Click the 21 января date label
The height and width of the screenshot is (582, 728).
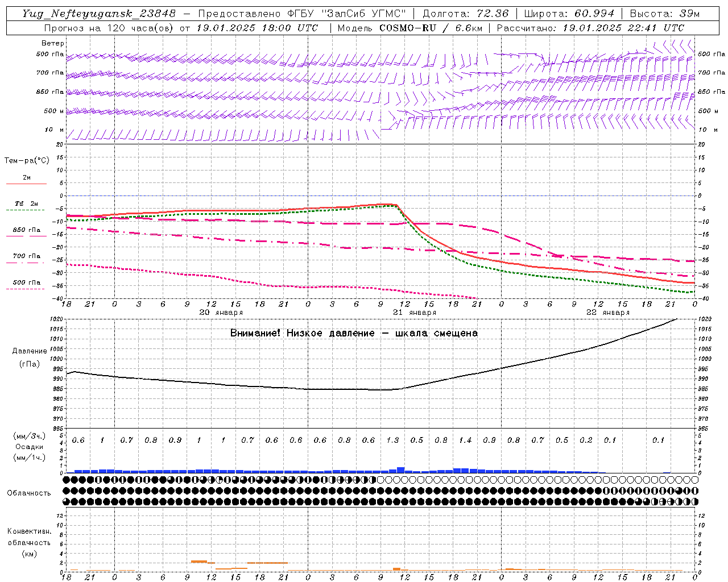pos(415,313)
